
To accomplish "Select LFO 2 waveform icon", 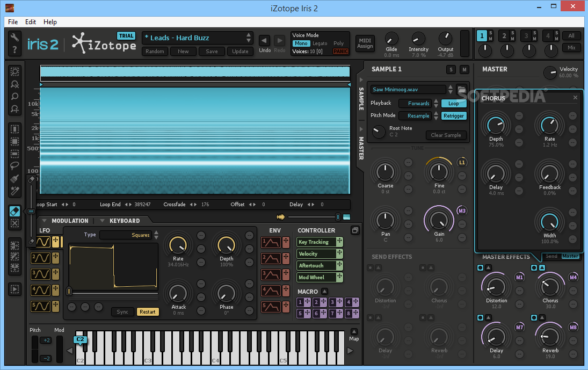I will point(40,258).
